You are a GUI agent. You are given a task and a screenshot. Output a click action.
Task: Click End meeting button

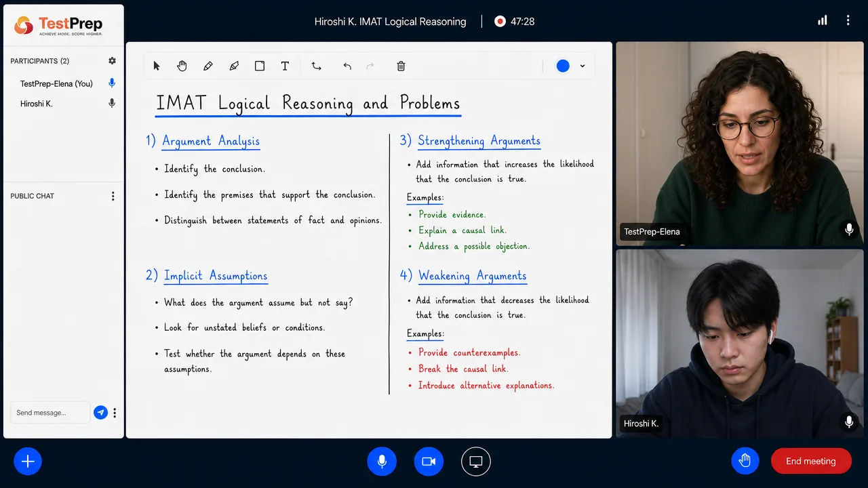[x=811, y=461]
